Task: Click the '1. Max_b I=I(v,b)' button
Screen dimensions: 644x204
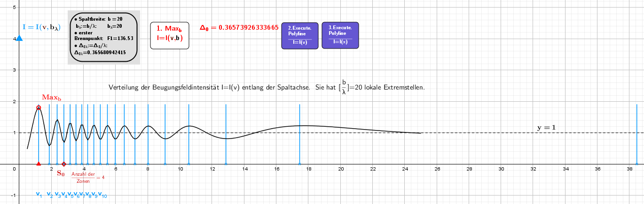Action: (169, 35)
